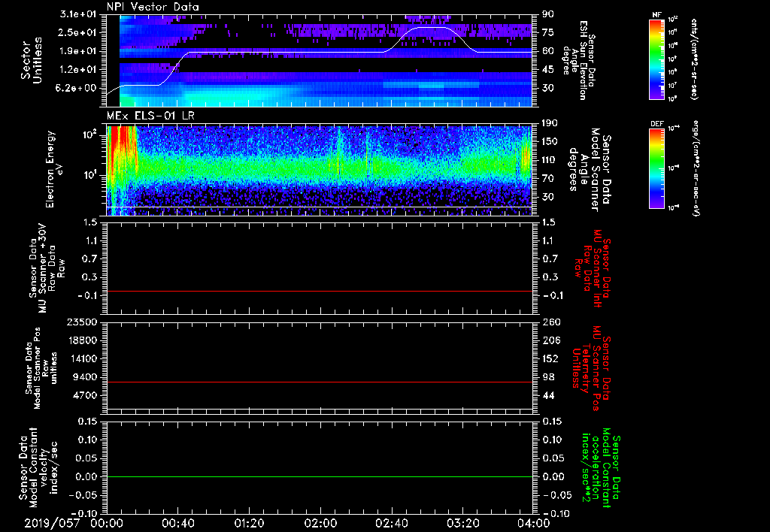Click the '1.9e+01' sector tick value
This screenshot has height=532, width=770.
pyautogui.click(x=78, y=51)
